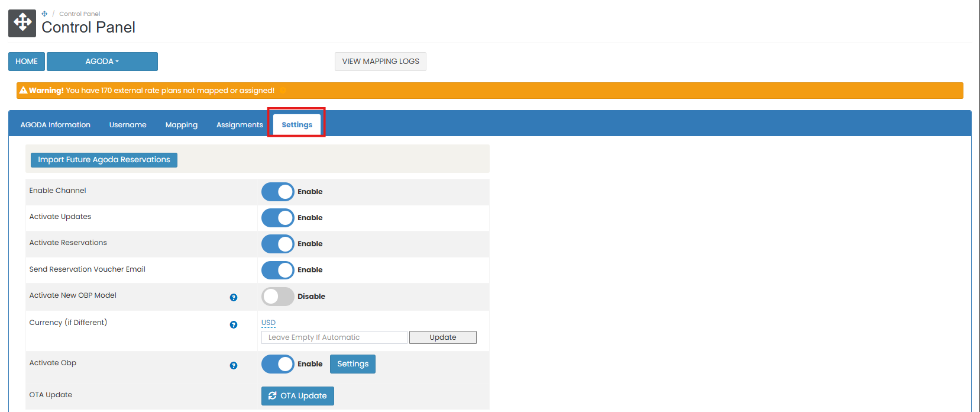Click VIEW MAPPING LOGS button
Image resolution: width=980 pixels, height=412 pixels.
380,62
